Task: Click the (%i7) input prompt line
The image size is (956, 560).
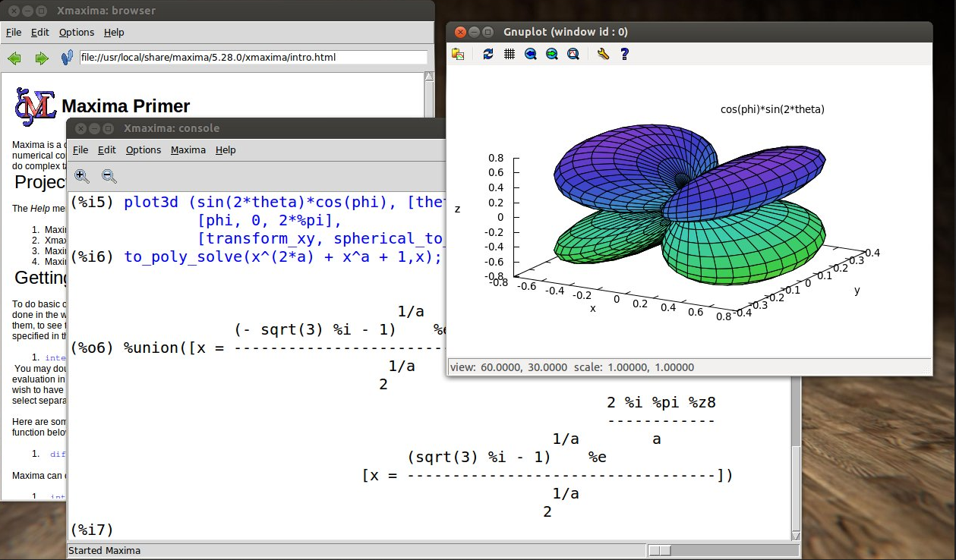Action: 91,529
